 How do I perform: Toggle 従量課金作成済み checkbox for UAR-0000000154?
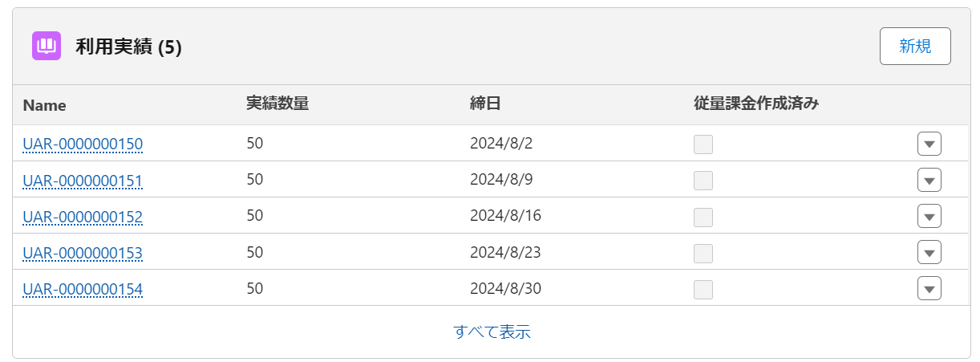703,289
